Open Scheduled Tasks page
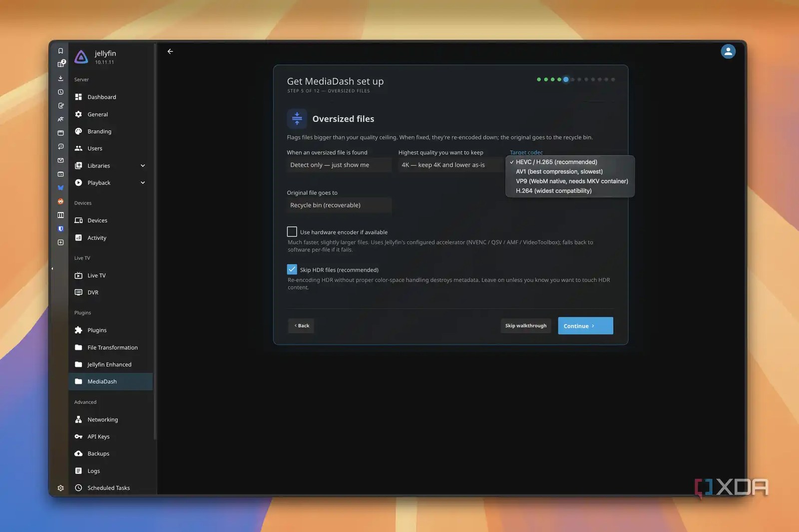 (x=111, y=488)
